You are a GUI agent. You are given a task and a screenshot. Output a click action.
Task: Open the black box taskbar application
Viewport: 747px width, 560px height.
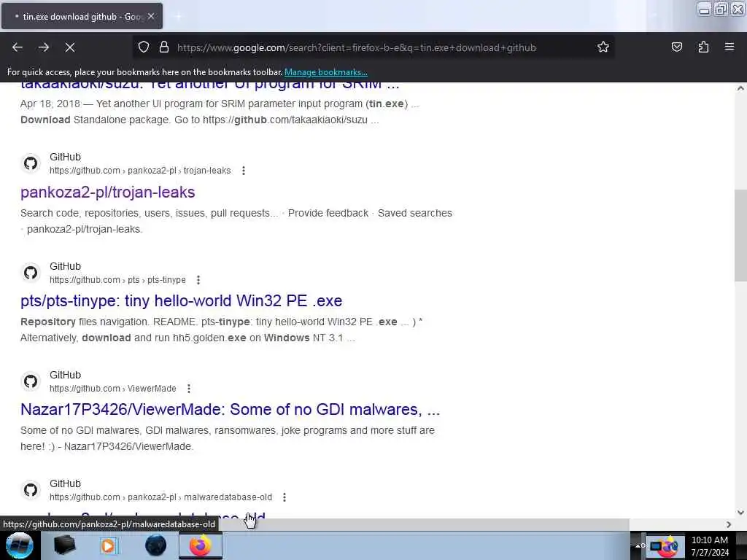click(x=64, y=545)
